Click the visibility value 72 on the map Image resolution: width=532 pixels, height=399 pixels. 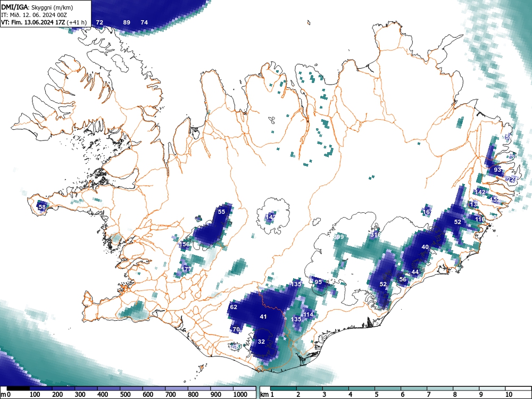tap(99, 22)
